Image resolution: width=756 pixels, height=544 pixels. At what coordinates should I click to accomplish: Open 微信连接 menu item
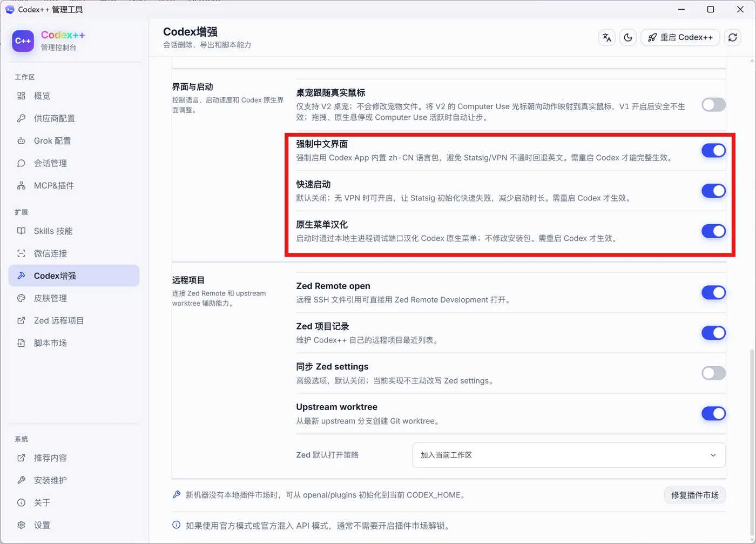(74, 253)
